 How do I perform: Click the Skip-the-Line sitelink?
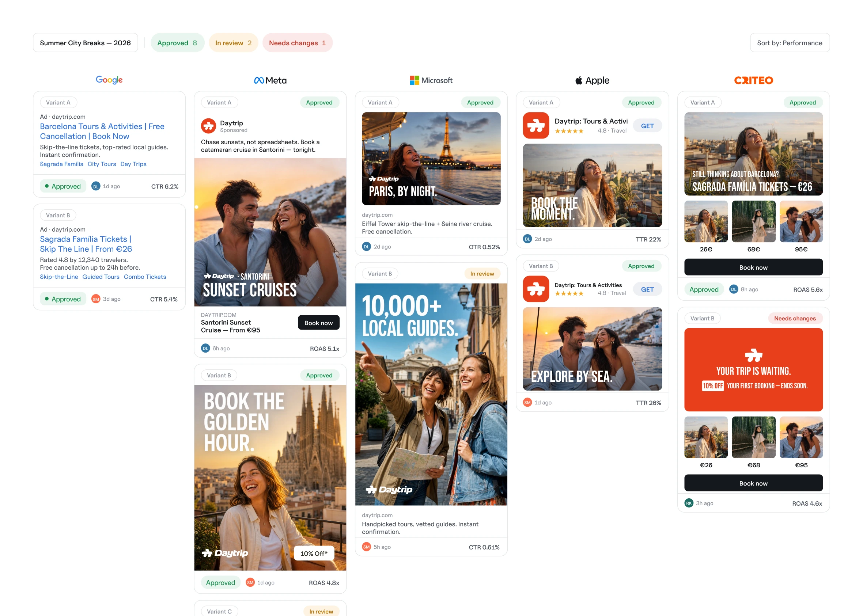pos(59,277)
